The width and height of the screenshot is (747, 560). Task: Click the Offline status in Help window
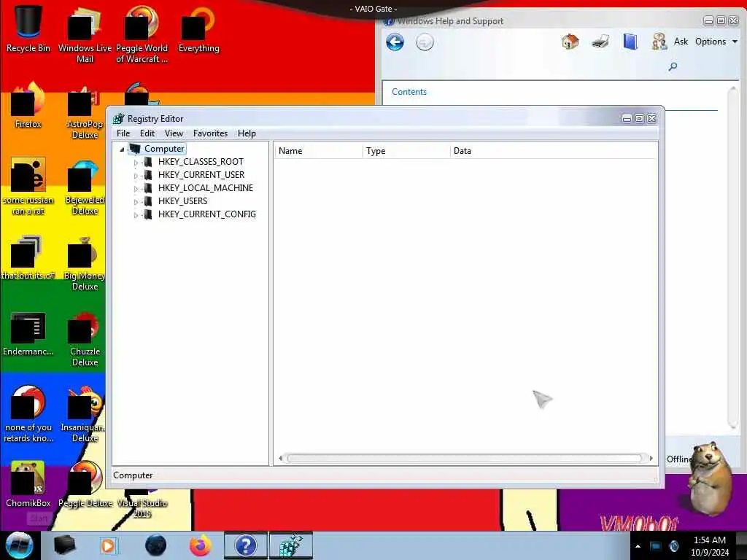(x=679, y=459)
